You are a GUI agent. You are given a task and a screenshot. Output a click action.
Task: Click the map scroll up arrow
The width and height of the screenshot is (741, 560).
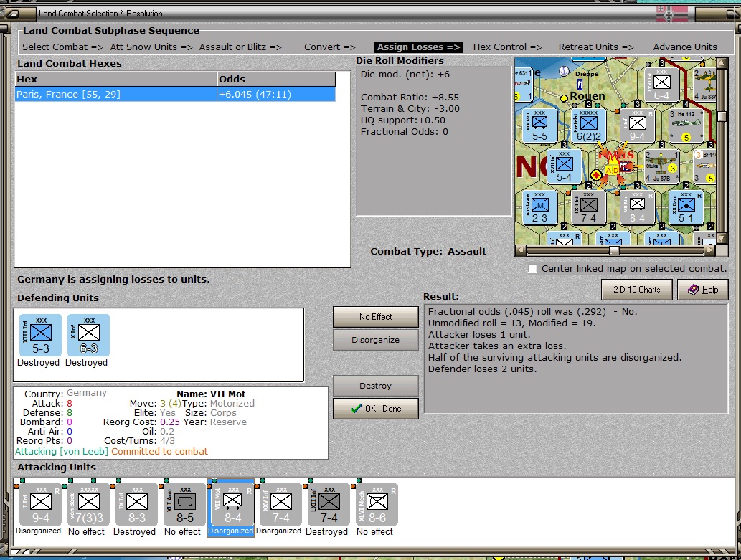click(722, 62)
